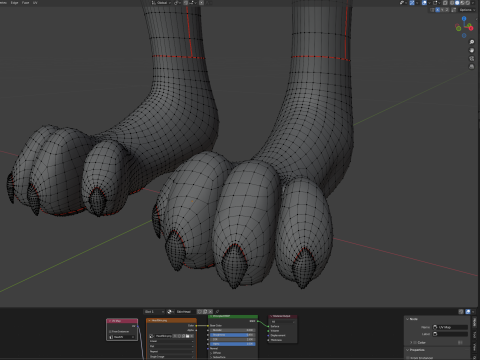This screenshot has height=360, width=480.
Task: Open the Global transform orientation dropdown
Action: (160, 3)
